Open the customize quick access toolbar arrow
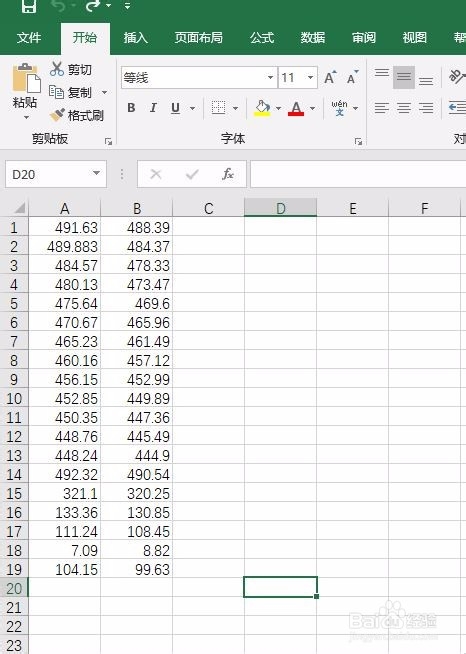The width and height of the screenshot is (466, 654). [x=127, y=5]
